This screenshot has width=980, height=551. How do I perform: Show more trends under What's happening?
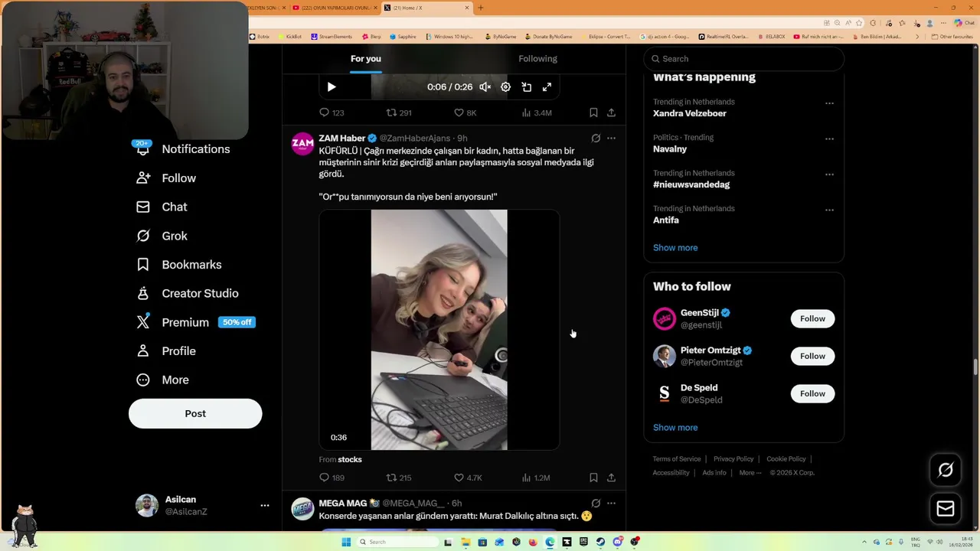[x=675, y=248]
